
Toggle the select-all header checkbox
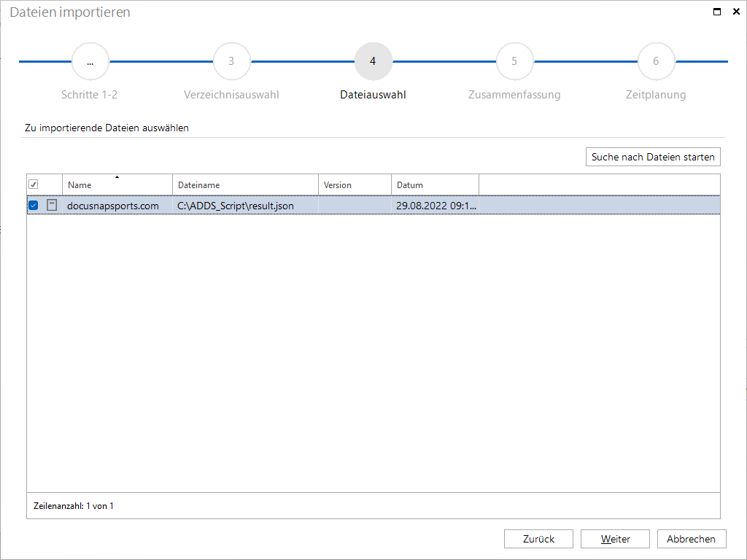34,184
